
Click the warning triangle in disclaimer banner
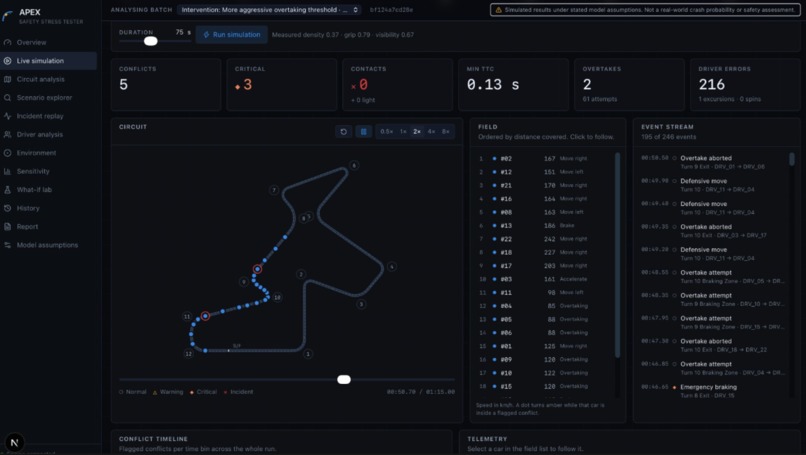click(x=498, y=10)
